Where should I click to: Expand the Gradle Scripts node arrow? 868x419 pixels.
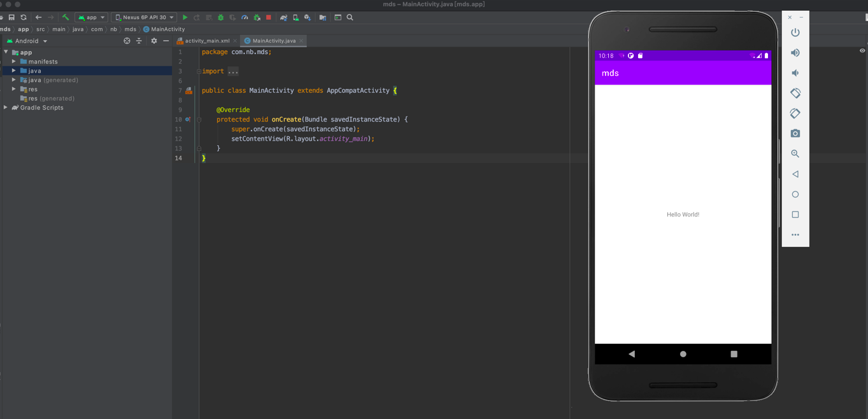coord(6,108)
